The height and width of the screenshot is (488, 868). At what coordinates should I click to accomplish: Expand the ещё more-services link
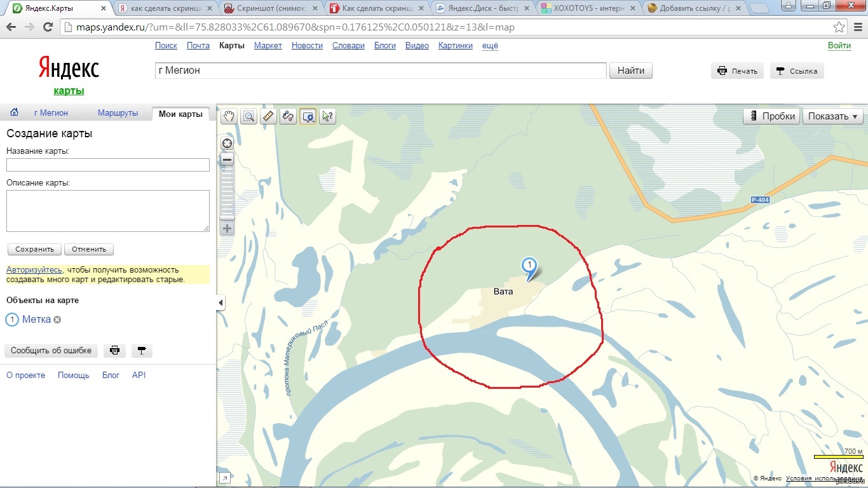(490, 46)
